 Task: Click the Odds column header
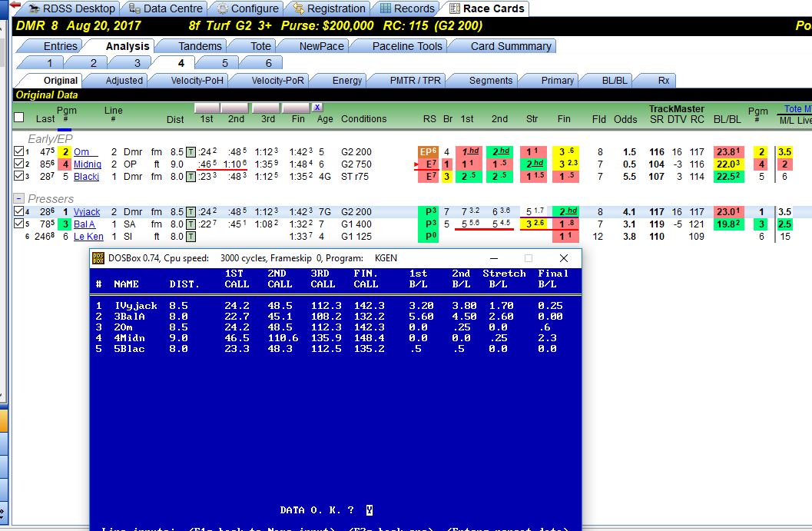[625, 118]
